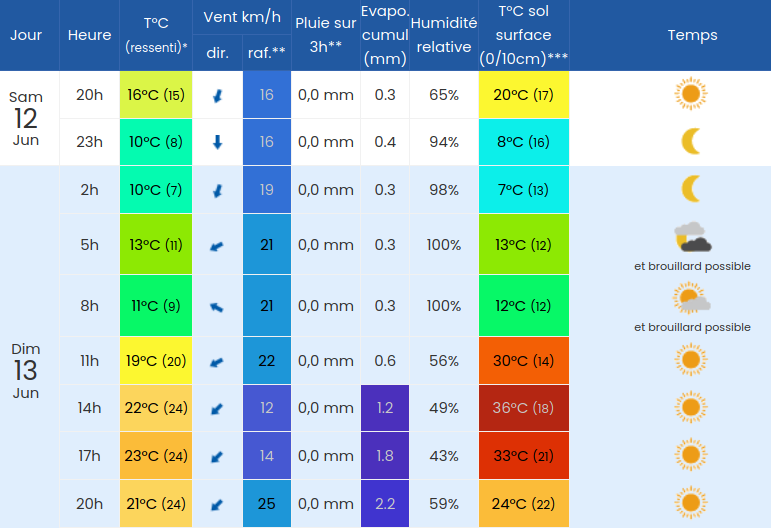Click the wind direction arrow at 8h

[217, 307]
